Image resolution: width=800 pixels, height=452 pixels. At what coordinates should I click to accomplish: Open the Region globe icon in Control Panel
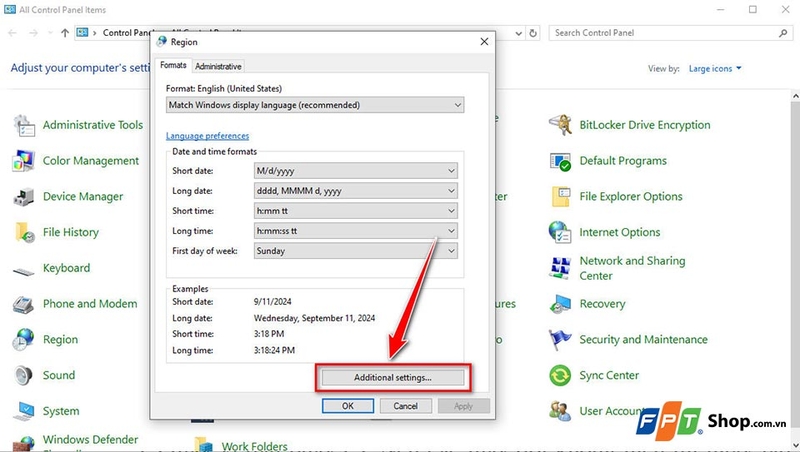[x=23, y=340]
